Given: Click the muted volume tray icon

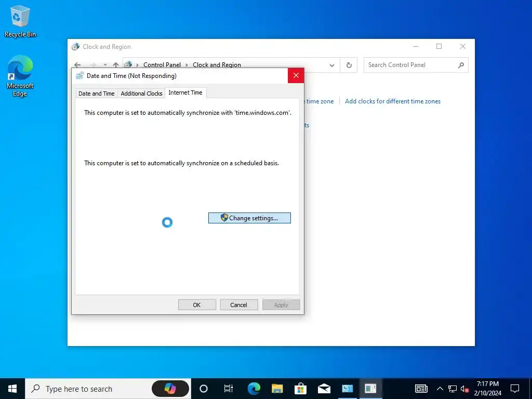Looking at the screenshot, I should pos(465,389).
